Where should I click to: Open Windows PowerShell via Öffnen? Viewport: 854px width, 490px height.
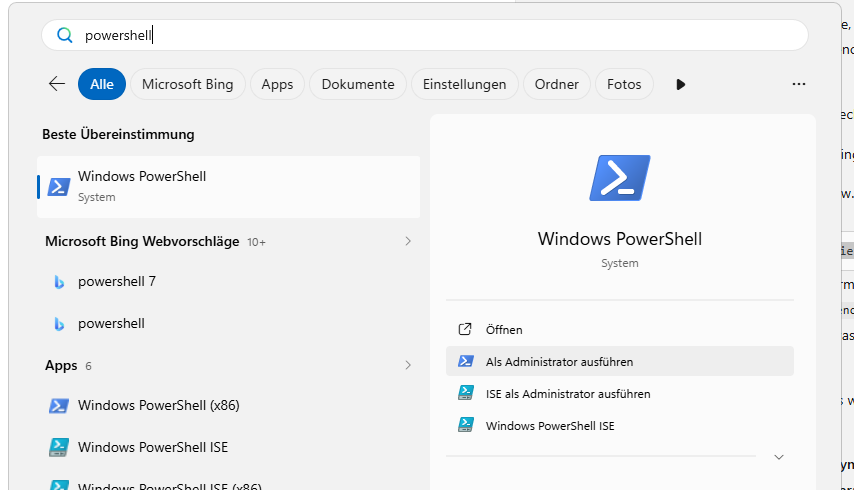[x=620, y=329]
